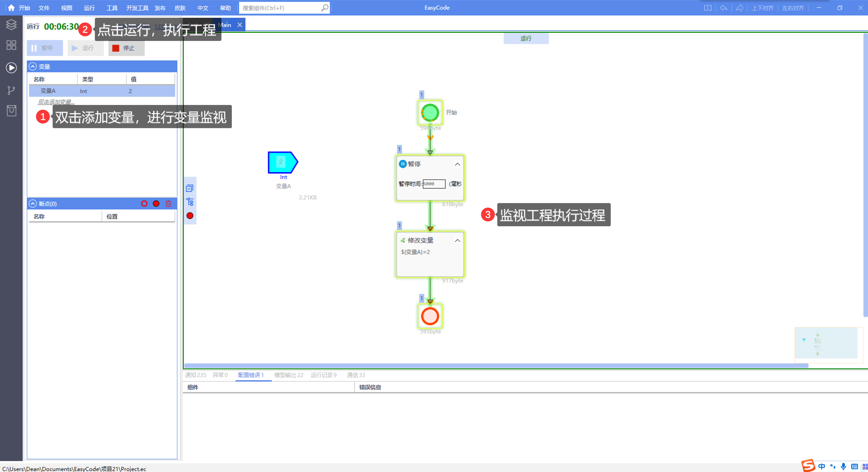Click the 暂停时间 input showing 5000
Screen dimensions: 868x472
[x=434, y=184]
